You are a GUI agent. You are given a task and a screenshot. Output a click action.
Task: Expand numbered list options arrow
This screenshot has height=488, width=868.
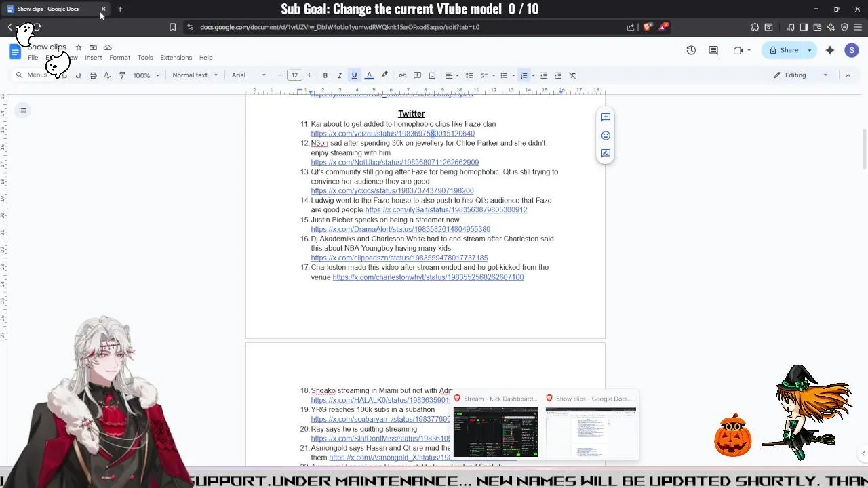click(x=533, y=75)
